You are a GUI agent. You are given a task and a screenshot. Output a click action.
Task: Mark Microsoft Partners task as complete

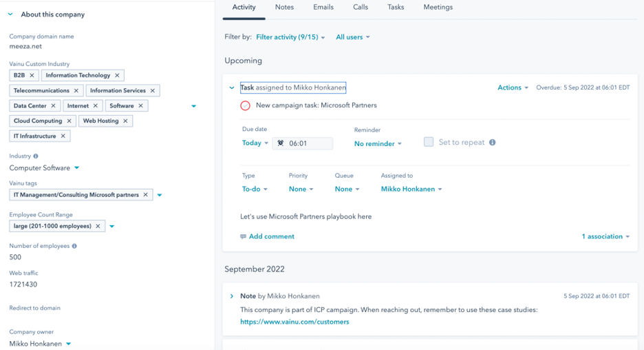(x=245, y=105)
